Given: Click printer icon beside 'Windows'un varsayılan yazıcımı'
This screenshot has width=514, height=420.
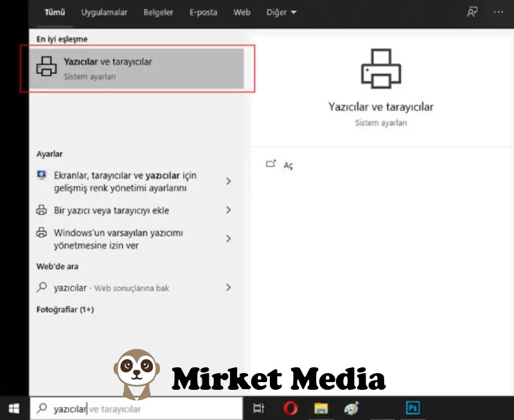Looking at the screenshot, I should [41, 232].
